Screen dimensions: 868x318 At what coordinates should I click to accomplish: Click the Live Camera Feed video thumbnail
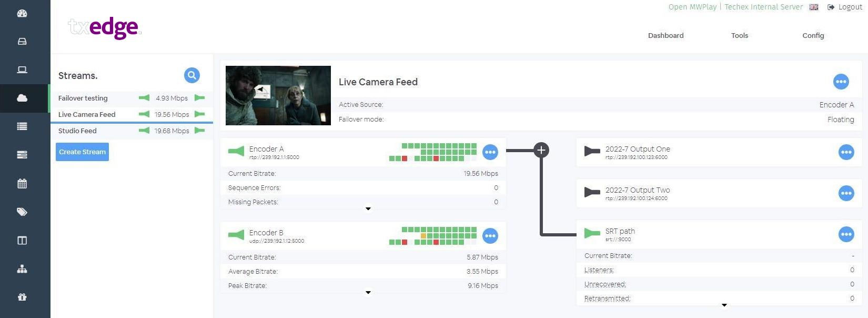[x=278, y=95]
